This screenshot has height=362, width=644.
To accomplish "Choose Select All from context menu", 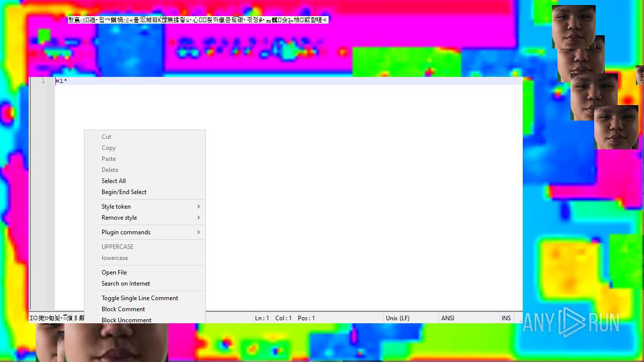I will coord(144,181).
